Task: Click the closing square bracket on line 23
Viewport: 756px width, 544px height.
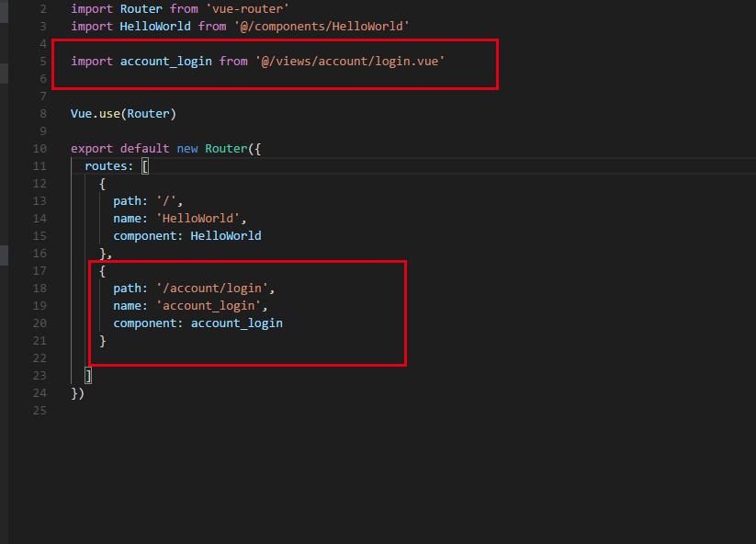Action: tap(88, 376)
